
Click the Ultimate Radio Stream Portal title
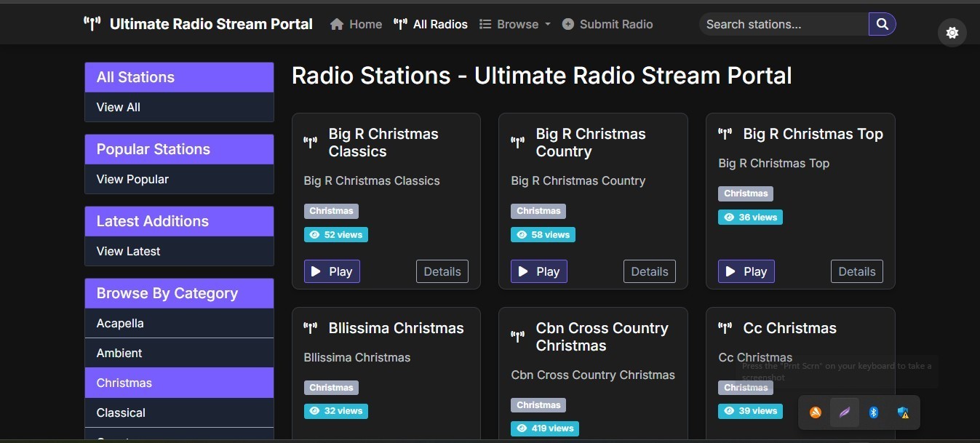(211, 24)
